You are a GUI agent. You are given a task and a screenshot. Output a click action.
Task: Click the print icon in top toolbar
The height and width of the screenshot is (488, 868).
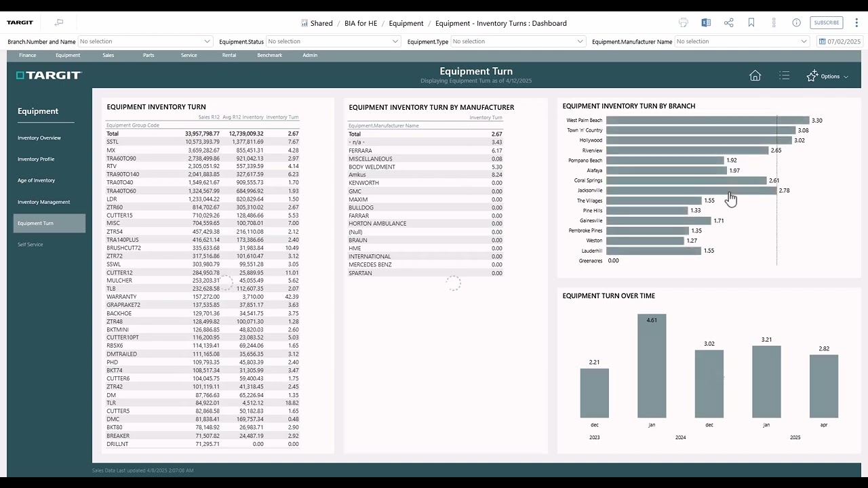click(x=684, y=23)
